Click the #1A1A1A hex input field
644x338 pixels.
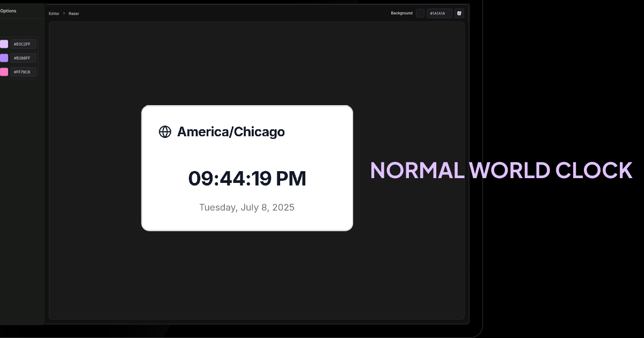click(x=440, y=13)
